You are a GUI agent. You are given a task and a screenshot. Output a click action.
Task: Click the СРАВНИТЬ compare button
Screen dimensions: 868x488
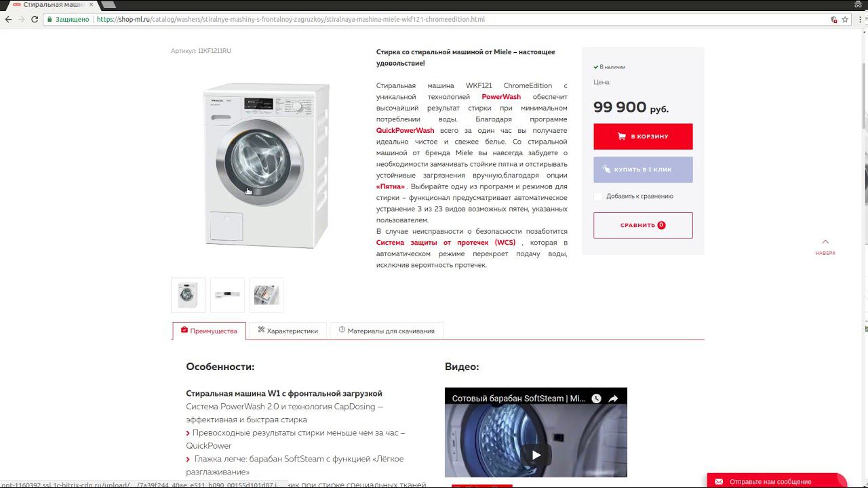coord(643,225)
